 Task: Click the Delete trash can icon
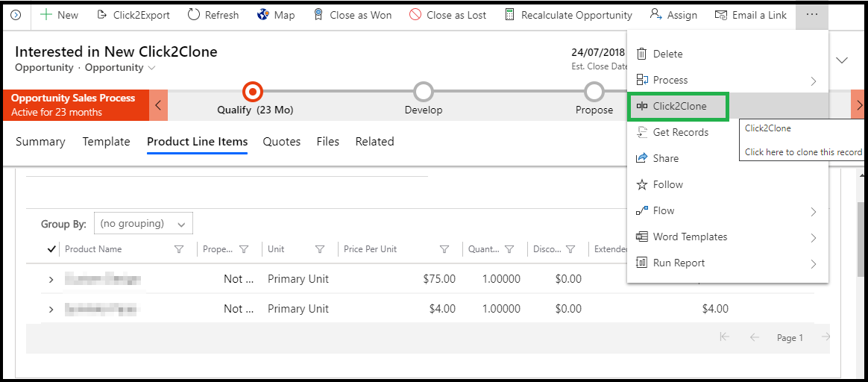click(x=641, y=54)
